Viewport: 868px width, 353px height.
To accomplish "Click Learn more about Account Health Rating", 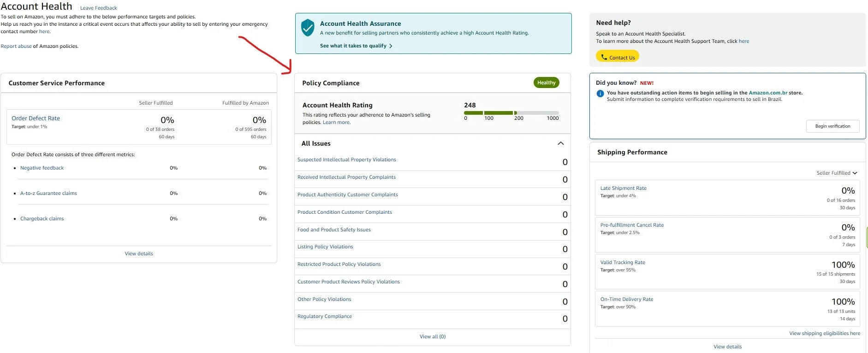I will pyautogui.click(x=336, y=122).
